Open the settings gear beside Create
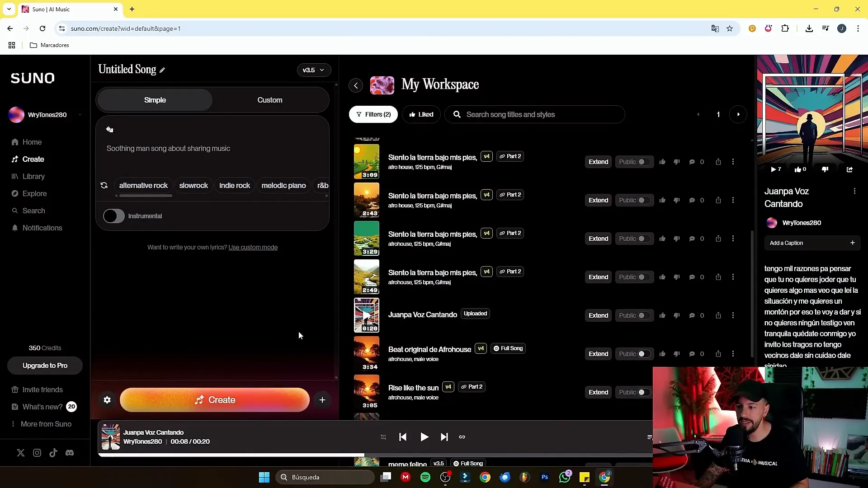 (x=107, y=400)
